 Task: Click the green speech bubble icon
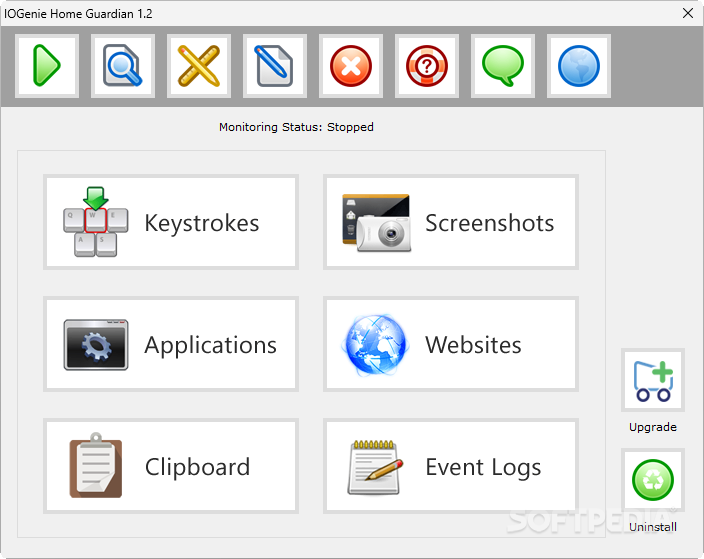tap(503, 66)
